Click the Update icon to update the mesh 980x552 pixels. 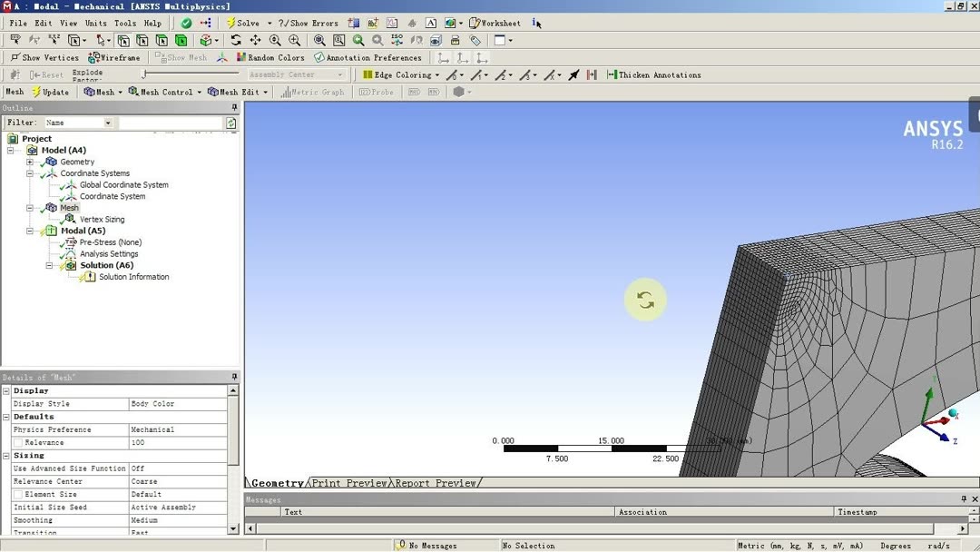pos(49,92)
